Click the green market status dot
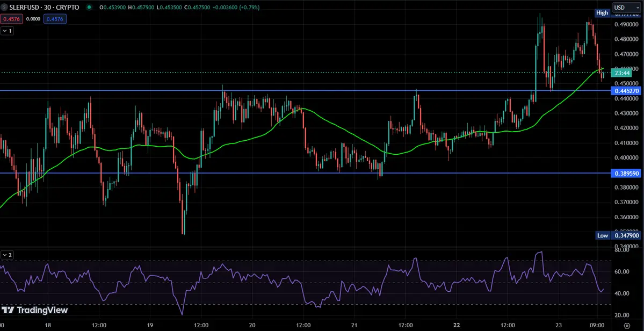Image resolution: width=644 pixels, height=331 pixels. tap(90, 8)
